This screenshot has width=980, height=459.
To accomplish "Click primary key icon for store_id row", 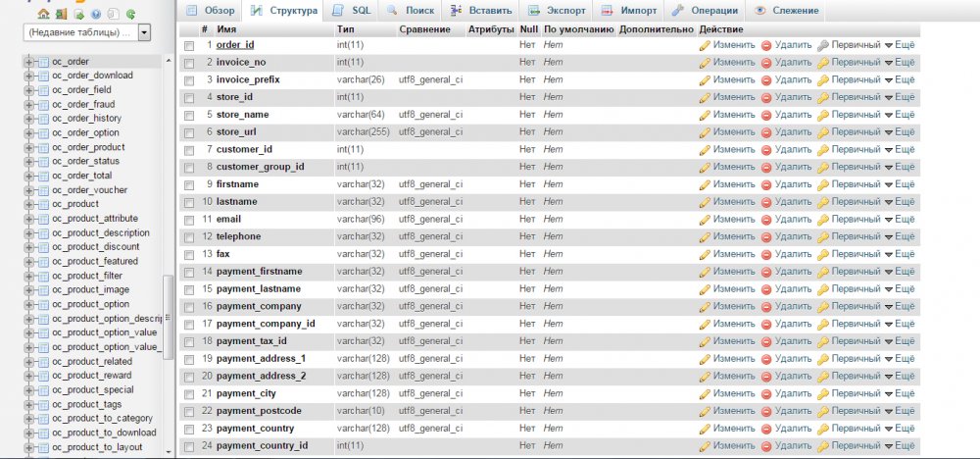I will (823, 97).
